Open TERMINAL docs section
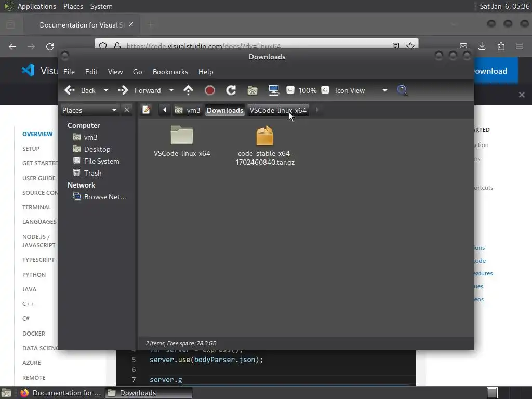This screenshot has width=532, height=399. tap(37, 207)
